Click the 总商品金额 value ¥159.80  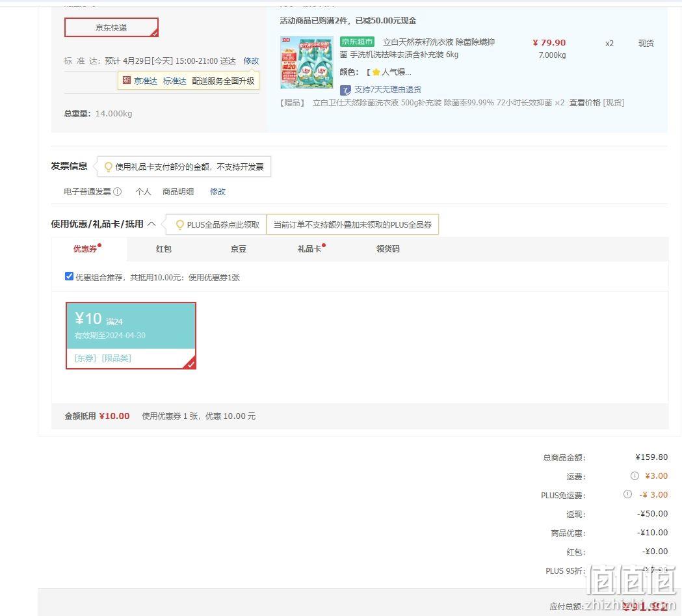click(x=651, y=457)
